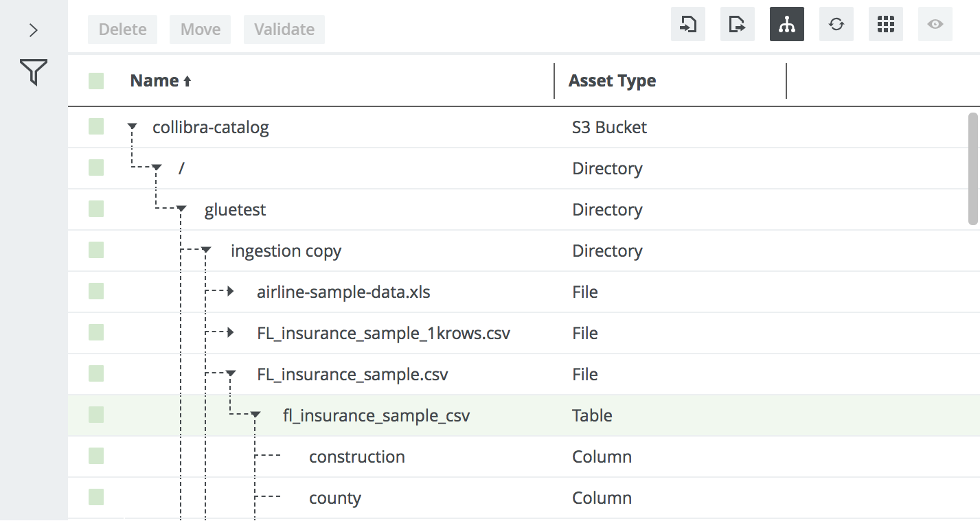
Task: Click the vertical scrollbar thumb
Action: click(972, 168)
